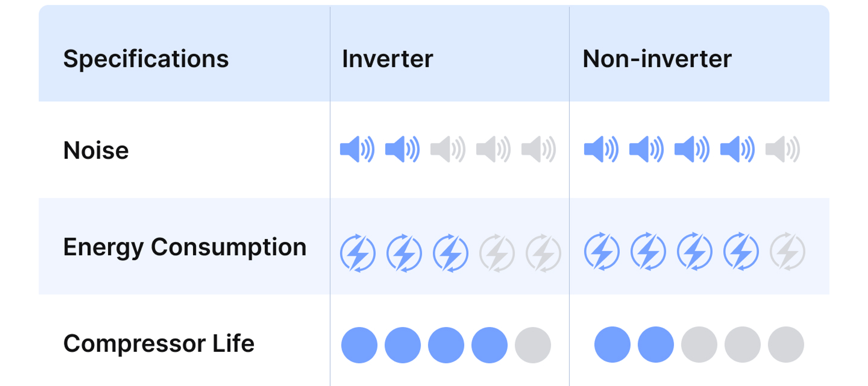Select the Non-inverter column header
Screen dimensions: 868x386
pos(657,59)
